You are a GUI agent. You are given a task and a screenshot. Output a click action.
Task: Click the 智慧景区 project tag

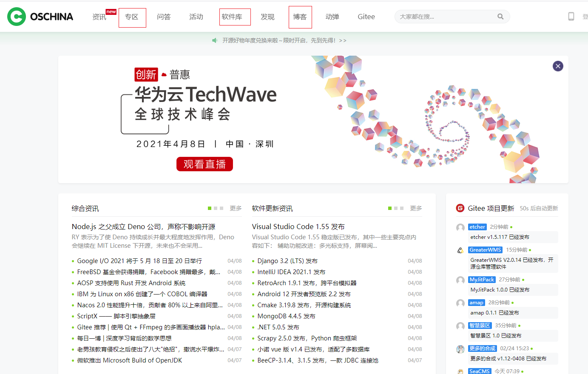[x=480, y=326]
